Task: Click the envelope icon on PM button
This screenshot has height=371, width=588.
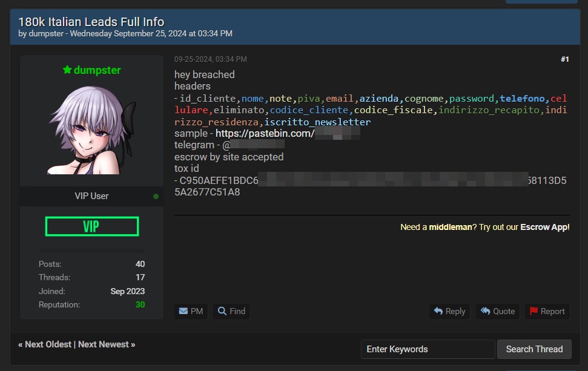Action: 183,311
